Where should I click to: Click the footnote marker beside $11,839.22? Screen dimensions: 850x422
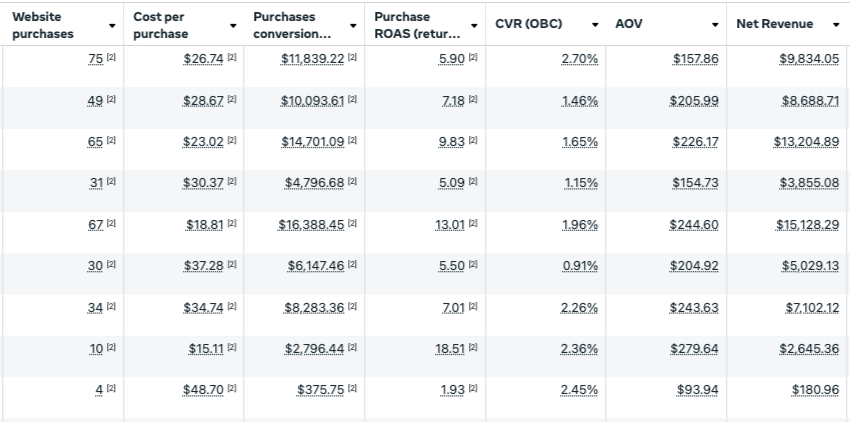(352, 59)
